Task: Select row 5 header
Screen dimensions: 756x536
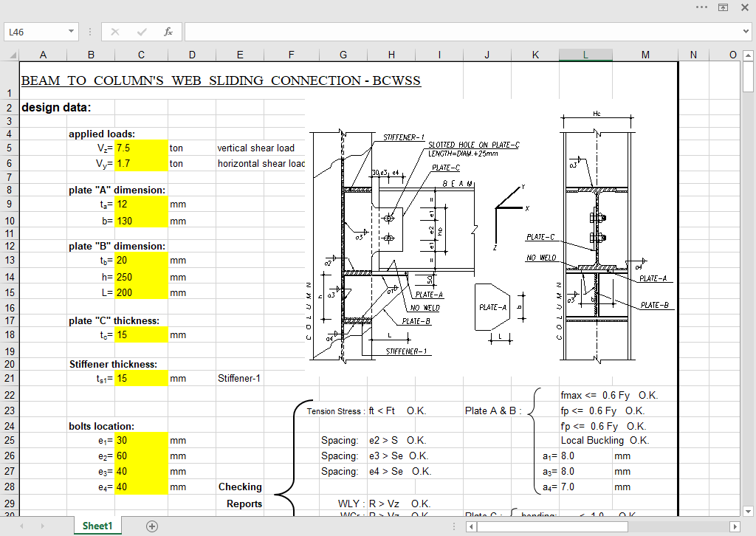Action: [x=10, y=148]
